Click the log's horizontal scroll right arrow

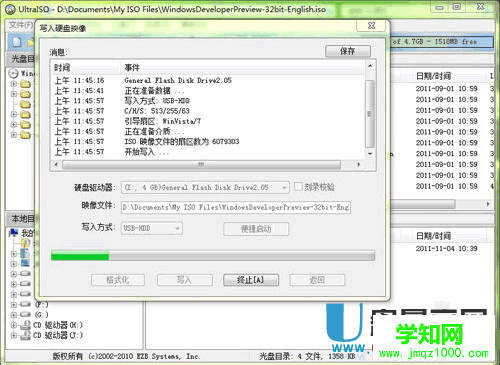click(358, 164)
